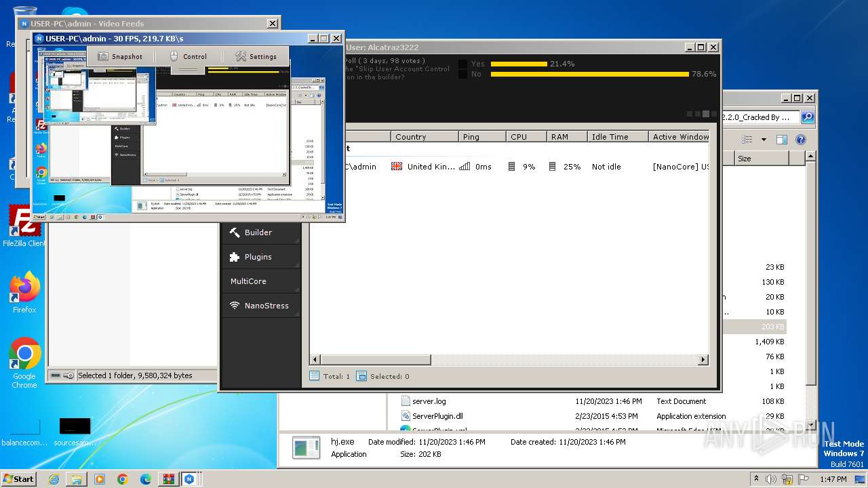Open Explorer help
The image size is (868, 488).
point(800,140)
